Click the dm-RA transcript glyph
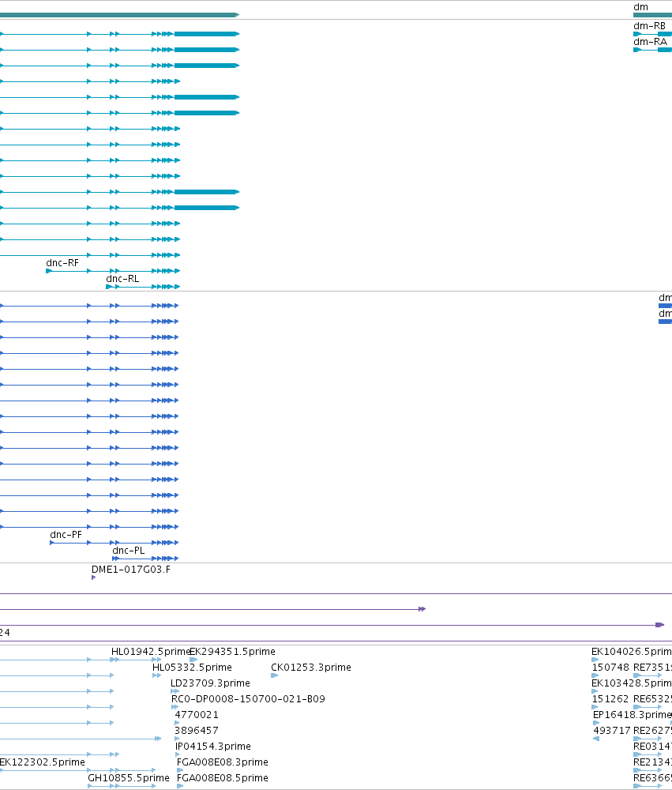Screen dimensions: 672x790 pos(652,49)
